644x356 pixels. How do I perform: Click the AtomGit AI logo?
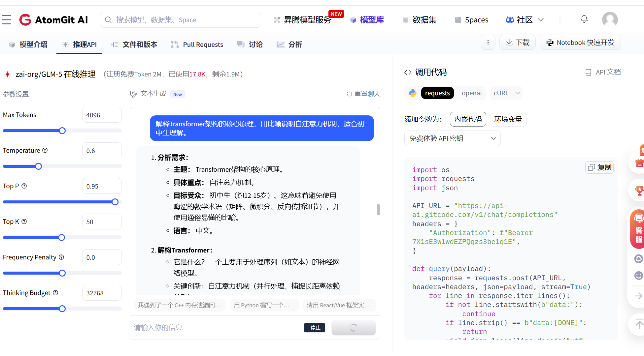pyautogui.click(x=54, y=19)
